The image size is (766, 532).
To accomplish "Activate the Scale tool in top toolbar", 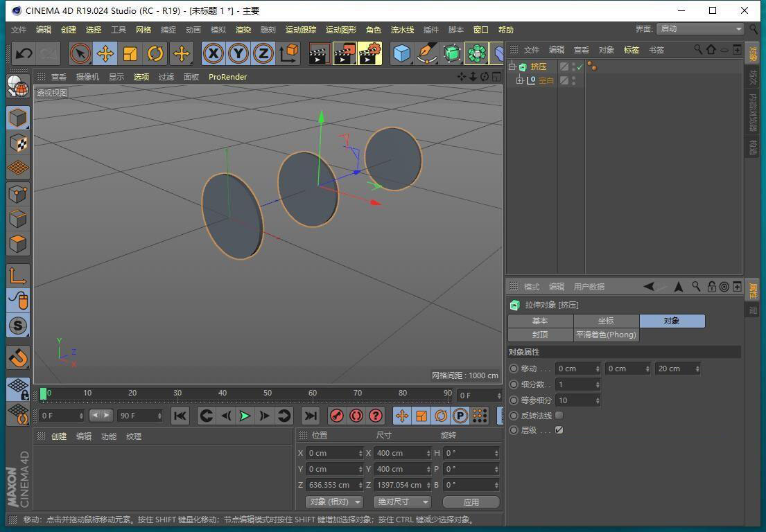I will coord(130,53).
